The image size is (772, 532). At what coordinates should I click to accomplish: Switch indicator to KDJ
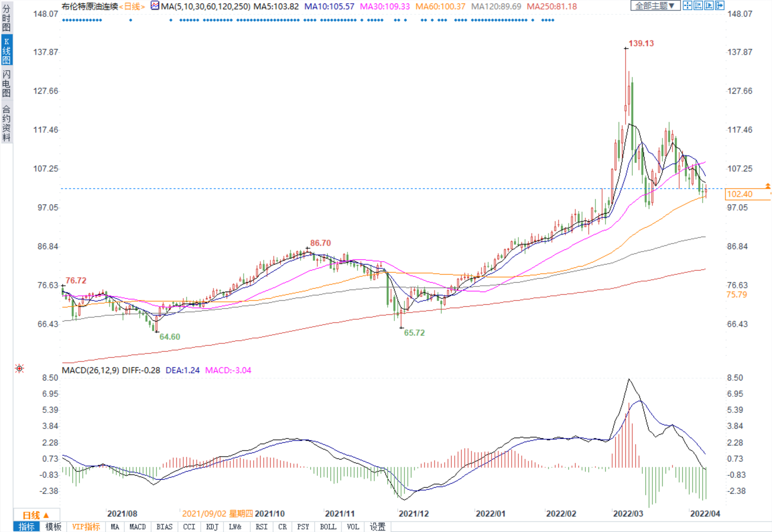[212, 527]
